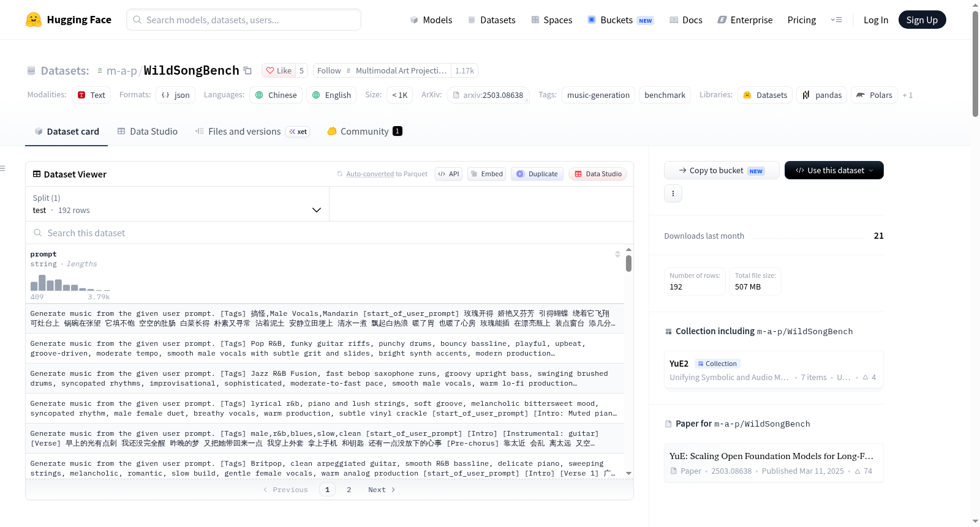This screenshot has height=527, width=980.
Task: Click the Duplicate button
Action: [537, 174]
